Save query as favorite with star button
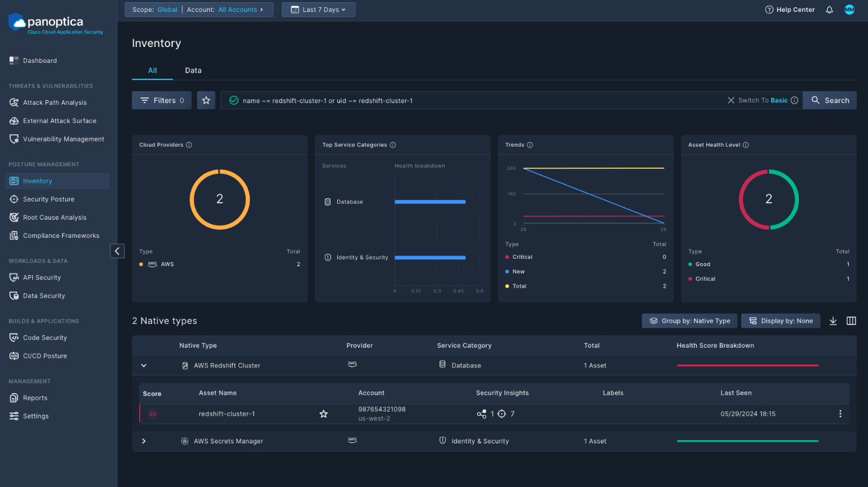Image resolution: width=868 pixels, height=487 pixels. pyautogui.click(x=206, y=100)
